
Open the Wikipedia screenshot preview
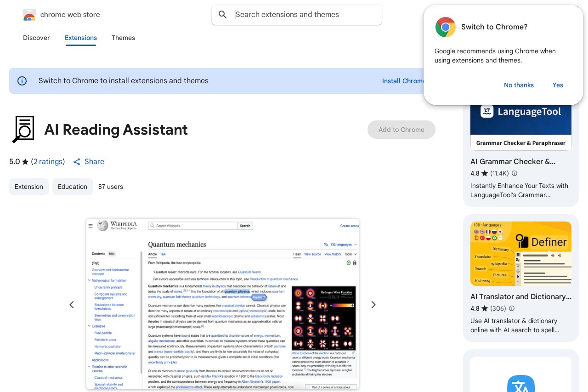[x=222, y=304]
